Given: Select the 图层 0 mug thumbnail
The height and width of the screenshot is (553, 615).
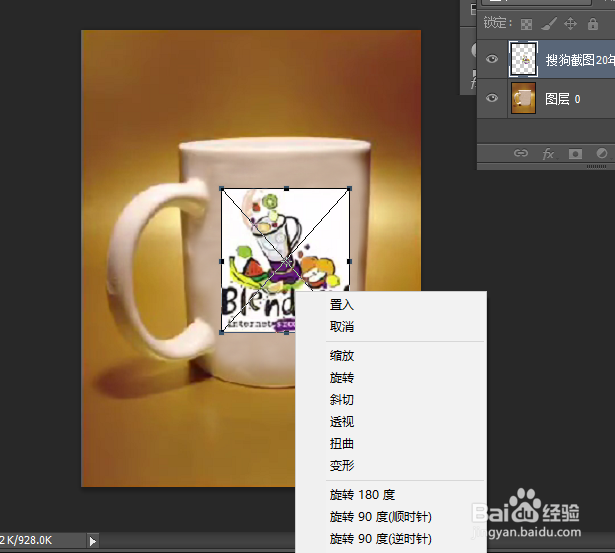Looking at the screenshot, I should pos(524,98).
